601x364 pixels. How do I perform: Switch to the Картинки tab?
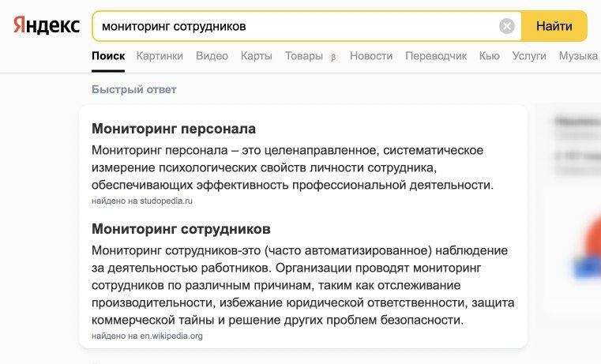pos(160,56)
